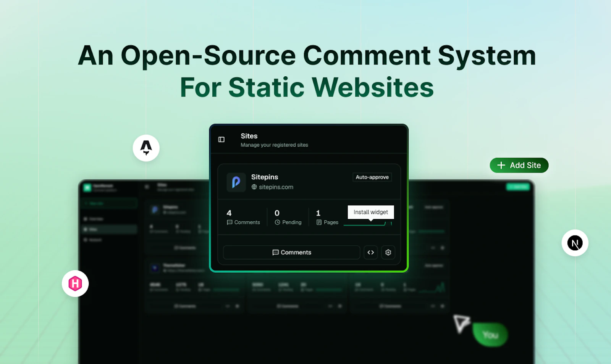Open the embed code icon button

coord(370,253)
